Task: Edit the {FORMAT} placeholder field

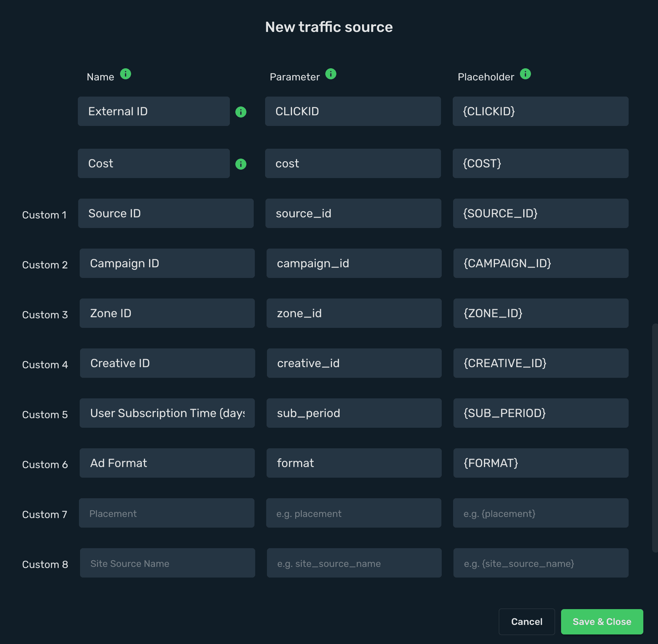Action: (541, 463)
